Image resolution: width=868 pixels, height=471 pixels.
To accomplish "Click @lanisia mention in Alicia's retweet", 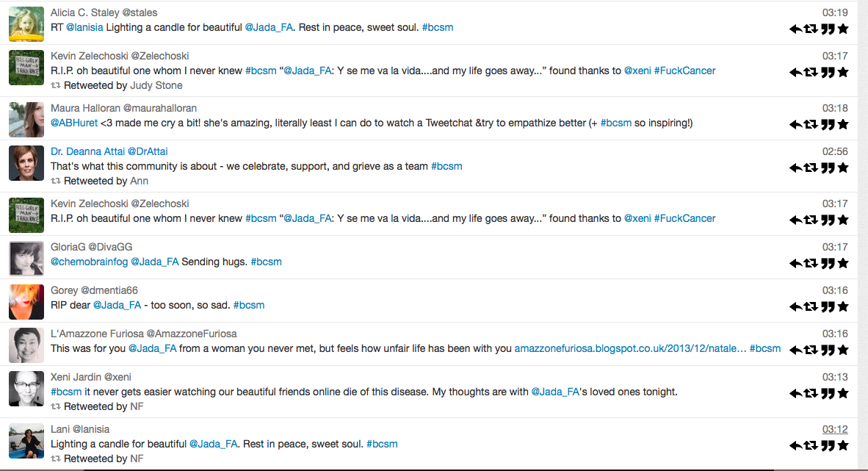I will click(84, 27).
